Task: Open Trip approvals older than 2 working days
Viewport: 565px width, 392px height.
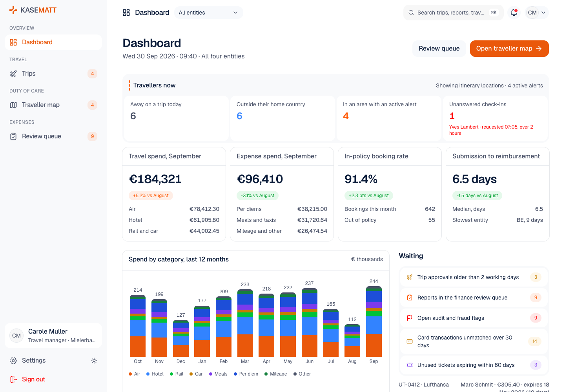Action: (x=474, y=277)
